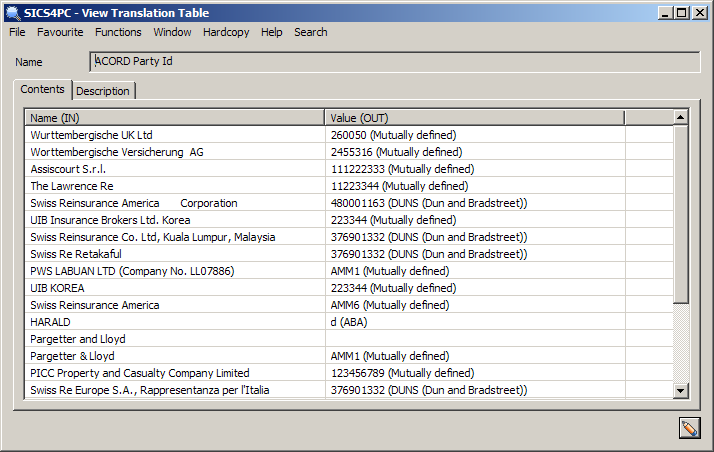The width and height of the screenshot is (714, 452).
Task: Open the Favourite menu
Action: (x=60, y=32)
